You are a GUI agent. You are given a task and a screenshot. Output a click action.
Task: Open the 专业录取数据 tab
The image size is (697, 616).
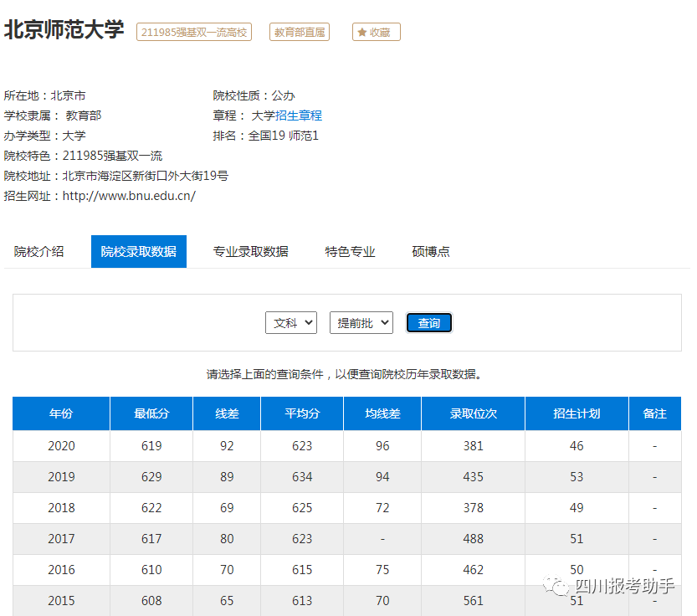(x=251, y=252)
